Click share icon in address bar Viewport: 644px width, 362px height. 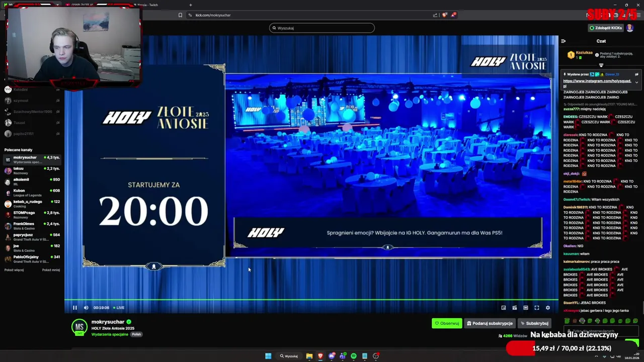tap(435, 15)
